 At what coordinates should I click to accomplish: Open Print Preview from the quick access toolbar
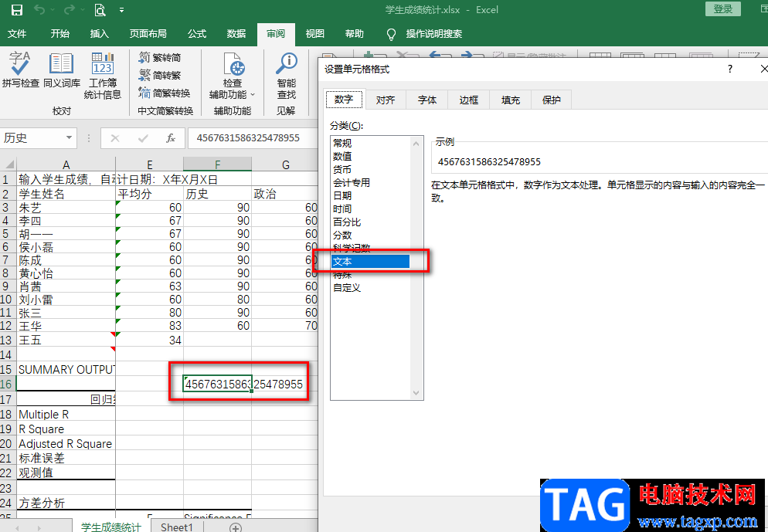100,10
